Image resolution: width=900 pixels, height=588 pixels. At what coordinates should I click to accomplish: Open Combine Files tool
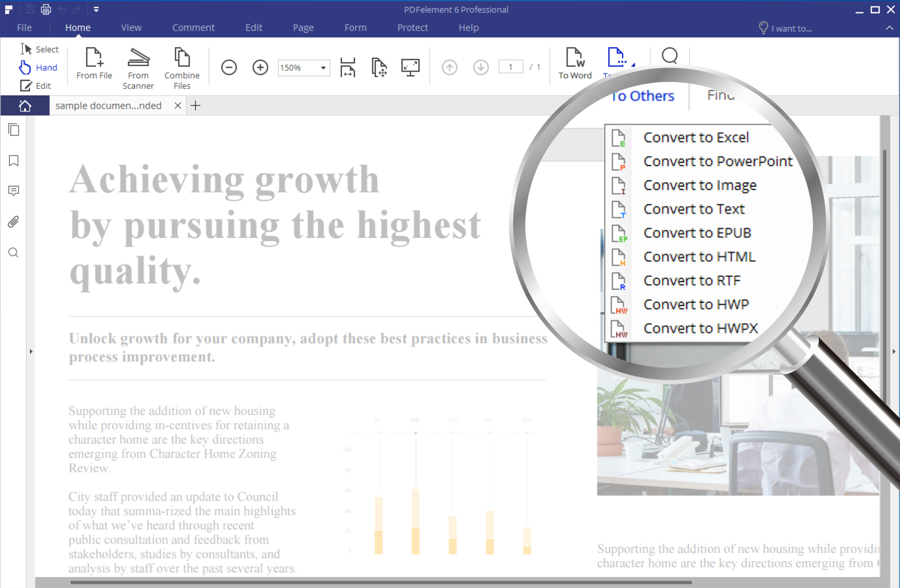click(x=182, y=68)
